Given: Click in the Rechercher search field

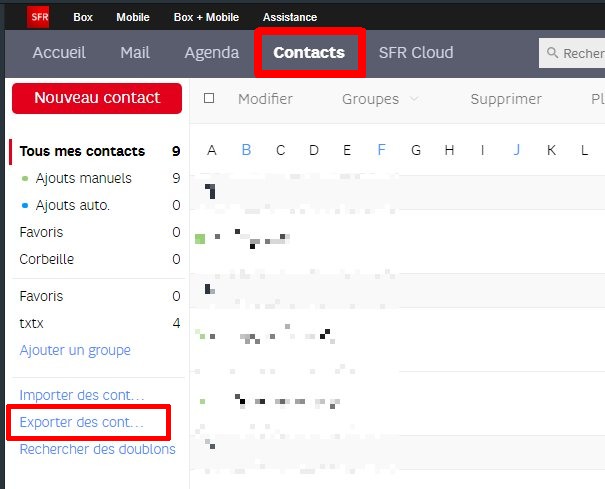Looking at the screenshot, I should click(582, 53).
